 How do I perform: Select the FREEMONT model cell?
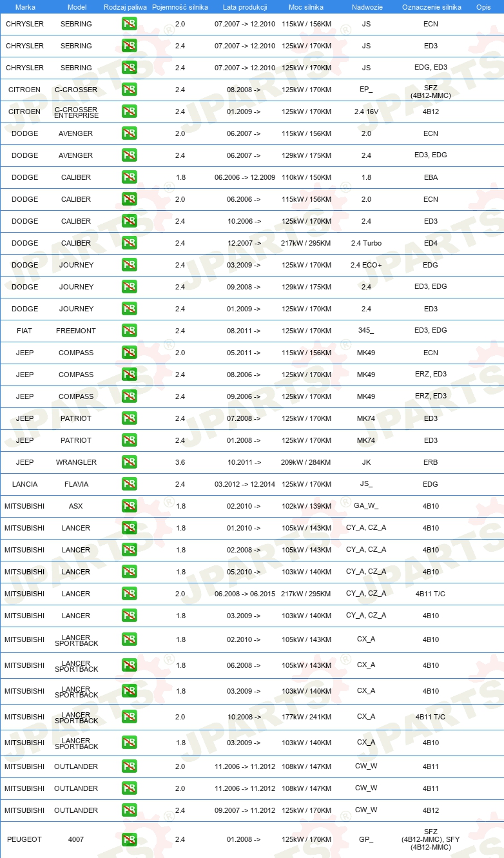(x=76, y=331)
